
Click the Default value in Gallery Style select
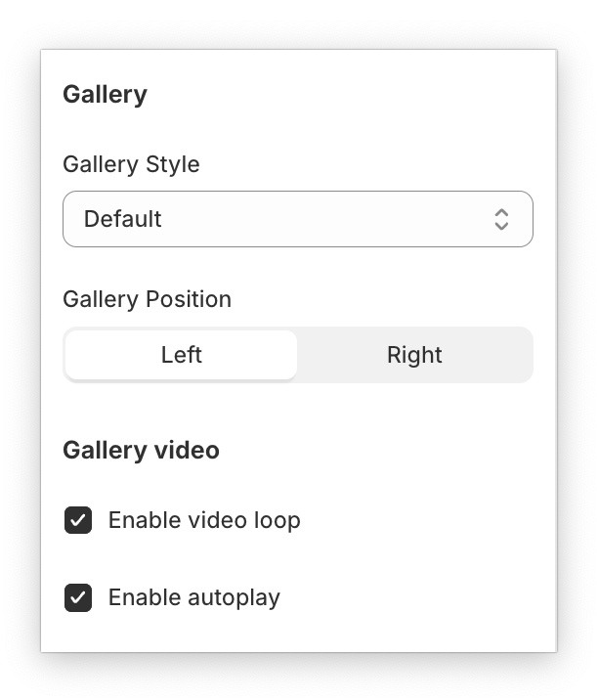click(123, 219)
